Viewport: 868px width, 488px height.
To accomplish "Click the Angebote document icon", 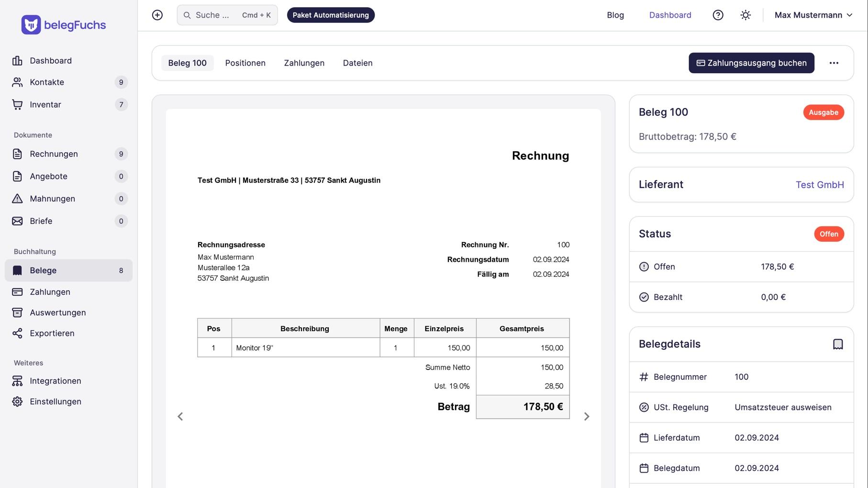I will tap(17, 176).
